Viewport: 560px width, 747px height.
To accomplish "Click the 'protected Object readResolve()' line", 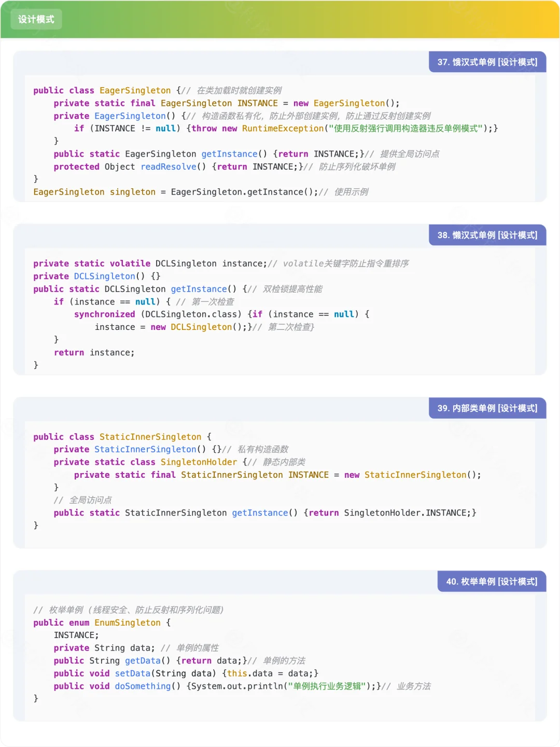I will (178, 167).
